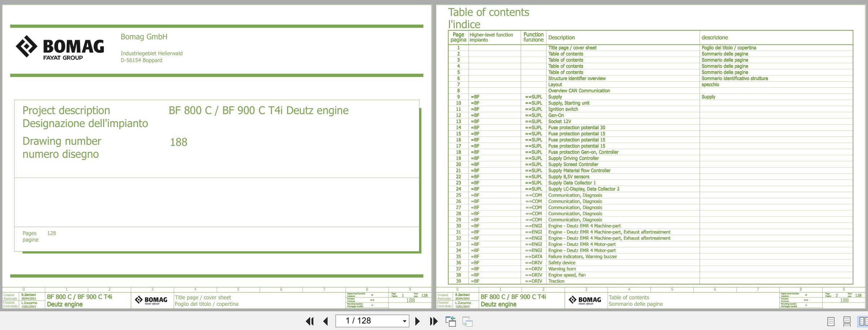The width and height of the screenshot is (868, 330).
Task: Click the BOMAG Fayat Group logo
Action: (60, 47)
